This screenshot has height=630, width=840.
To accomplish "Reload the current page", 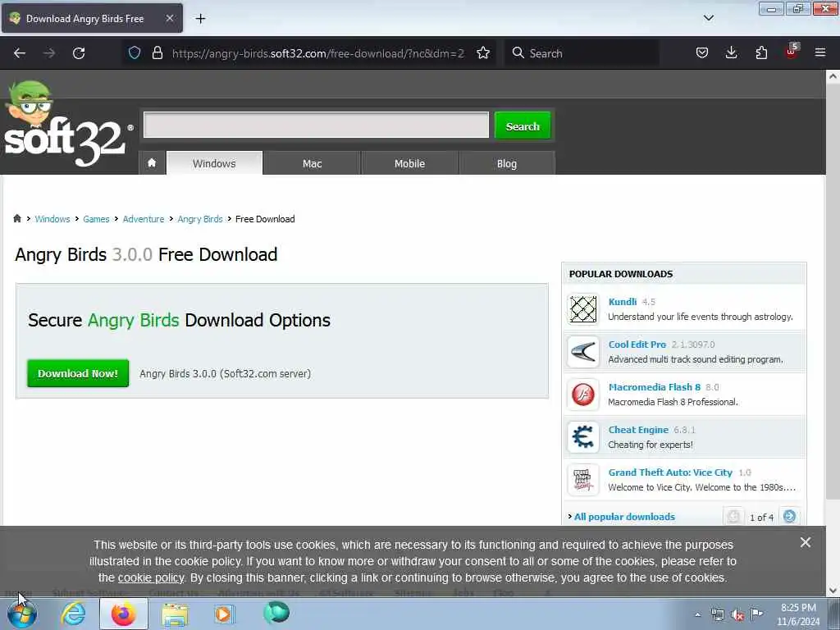I will pos(79,53).
